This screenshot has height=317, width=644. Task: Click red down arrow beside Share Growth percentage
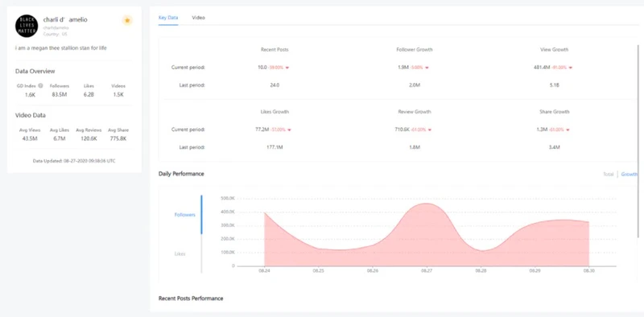click(x=568, y=130)
